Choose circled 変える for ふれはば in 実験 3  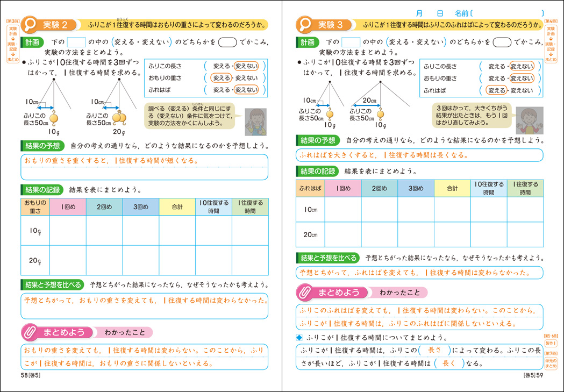tap(496, 90)
